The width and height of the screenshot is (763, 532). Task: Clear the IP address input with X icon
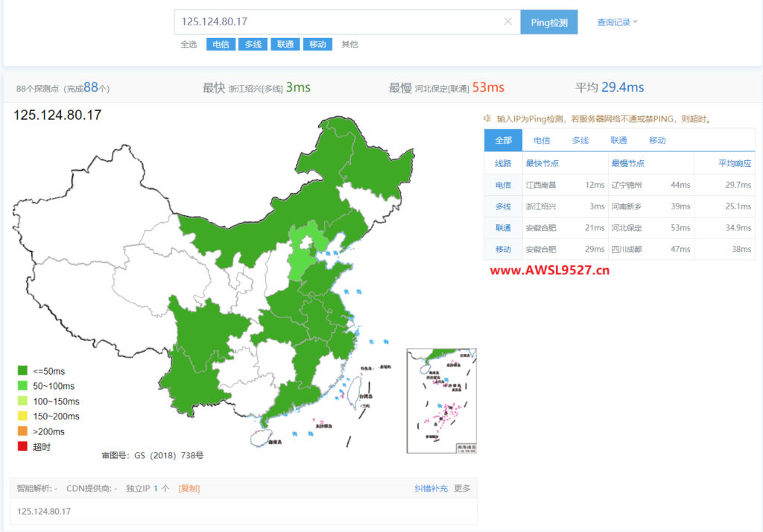click(508, 22)
